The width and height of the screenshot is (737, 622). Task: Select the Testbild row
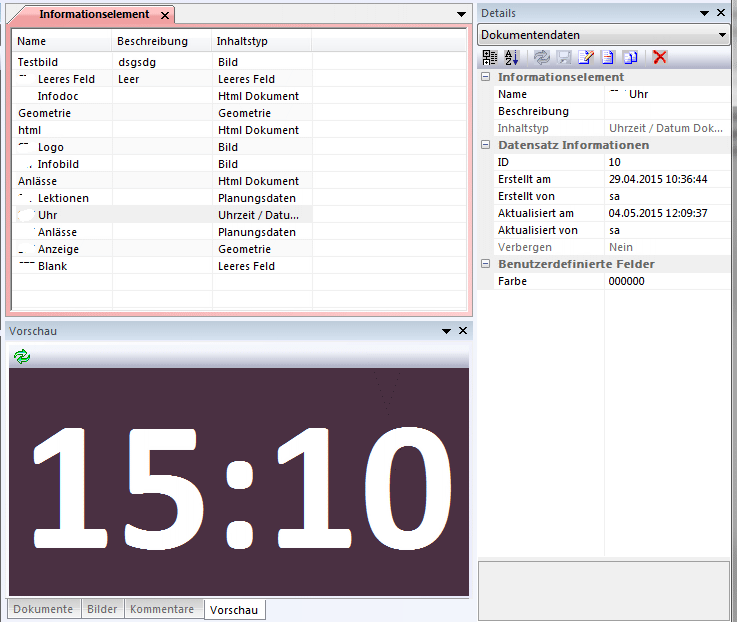(x=38, y=62)
